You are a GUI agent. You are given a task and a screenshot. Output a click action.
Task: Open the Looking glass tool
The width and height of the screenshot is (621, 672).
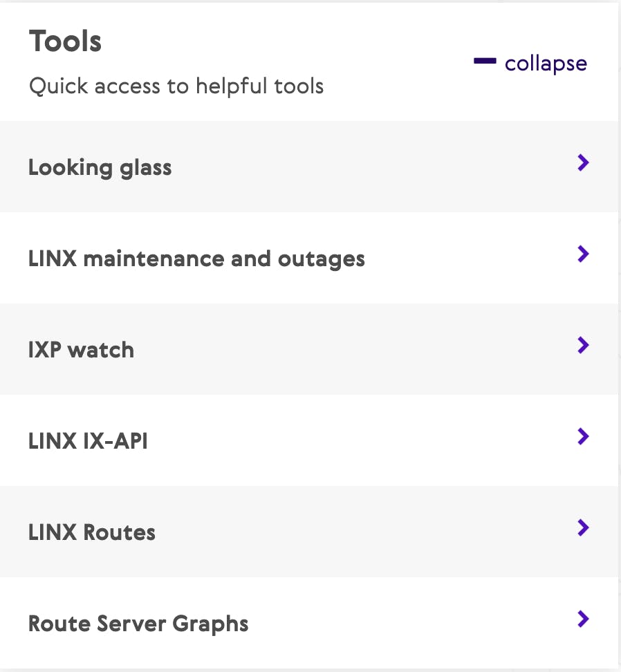(x=100, y=167)
